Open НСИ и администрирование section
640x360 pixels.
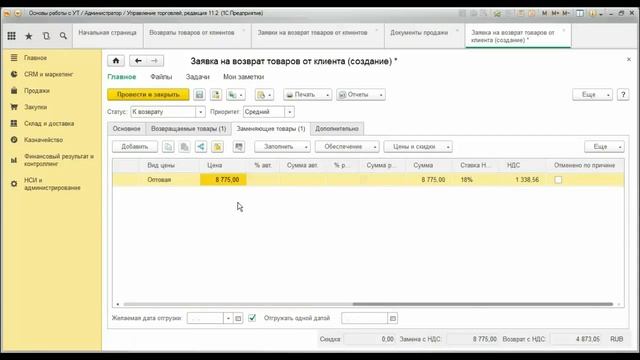52,184
